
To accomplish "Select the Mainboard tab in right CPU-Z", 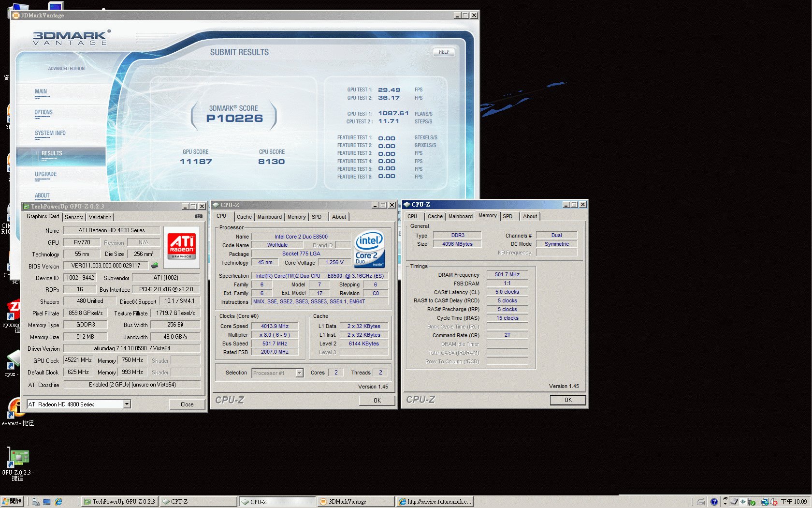I will [x=460, y=216].
